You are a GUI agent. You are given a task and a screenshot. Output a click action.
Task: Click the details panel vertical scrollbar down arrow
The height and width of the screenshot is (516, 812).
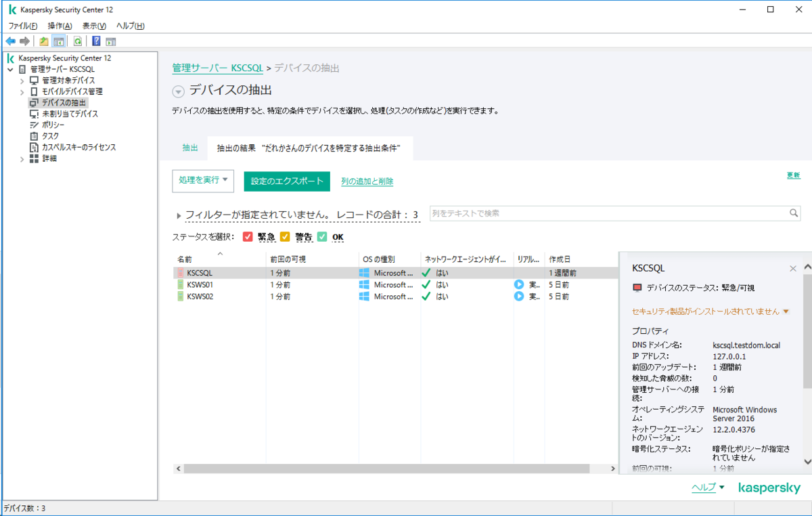(x=807, y=460)
